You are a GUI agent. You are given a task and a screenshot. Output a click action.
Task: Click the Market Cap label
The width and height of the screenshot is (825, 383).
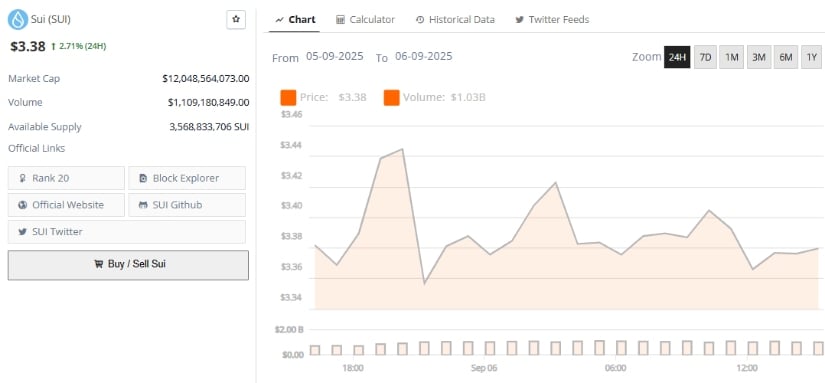coord(34,78)
